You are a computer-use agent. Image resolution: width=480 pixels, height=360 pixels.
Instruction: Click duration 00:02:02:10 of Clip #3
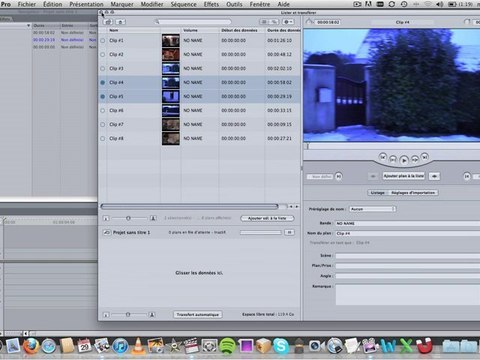279,68
